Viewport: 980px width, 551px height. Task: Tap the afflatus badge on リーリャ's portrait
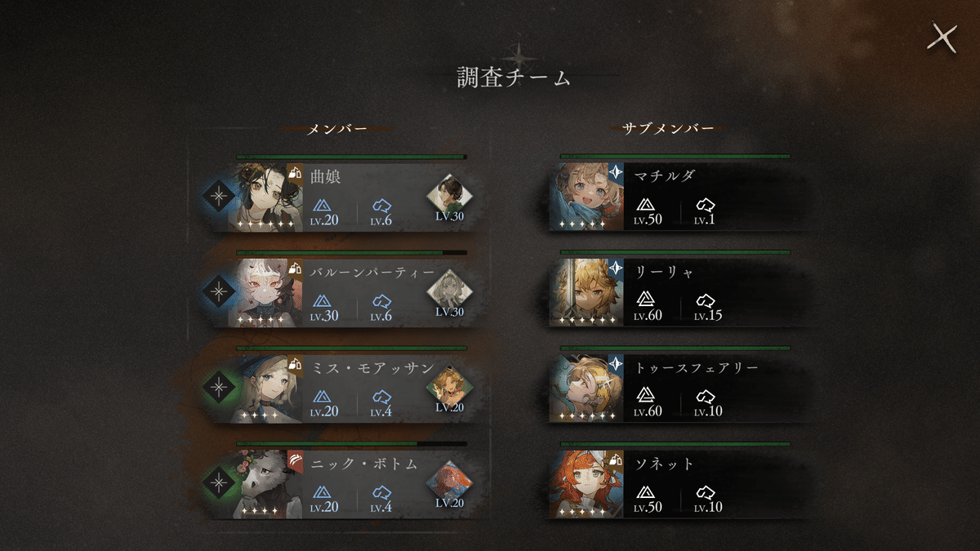[x=615, y=269]
